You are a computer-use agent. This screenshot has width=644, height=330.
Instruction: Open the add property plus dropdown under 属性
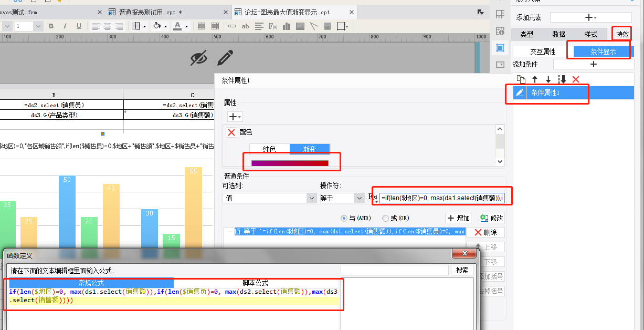tap(235, 117)
